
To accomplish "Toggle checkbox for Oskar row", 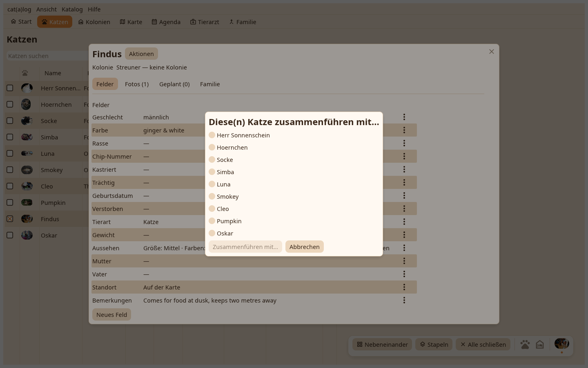I will [x=10, y=235].
